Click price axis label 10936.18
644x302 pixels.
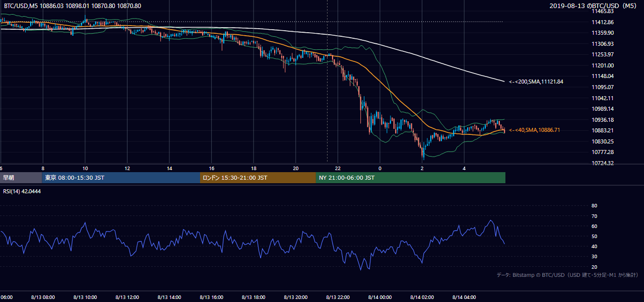click(x=602, y=120)
